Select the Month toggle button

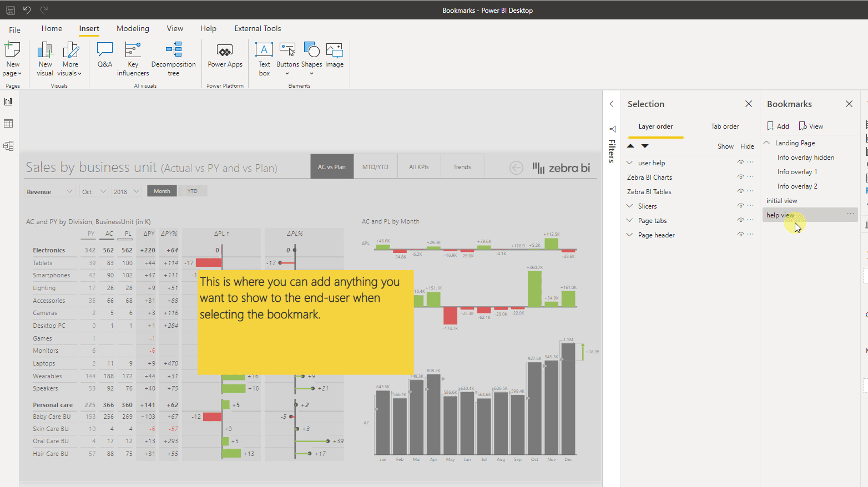[162, 191]
